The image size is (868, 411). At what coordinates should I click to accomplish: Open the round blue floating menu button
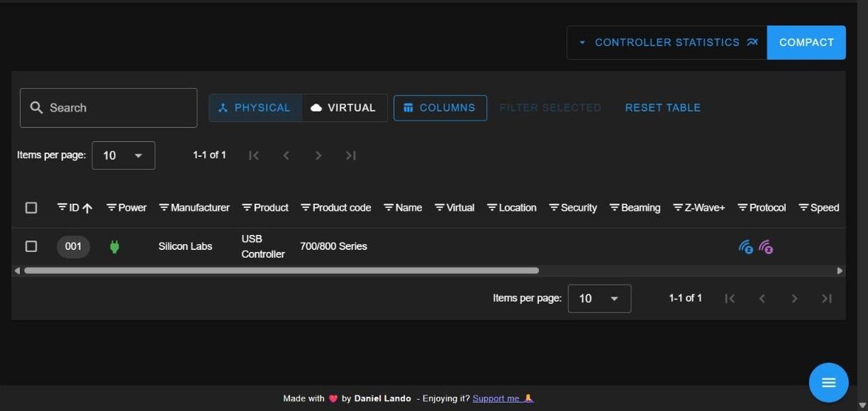pyautogui.click(x=828, y=383)
